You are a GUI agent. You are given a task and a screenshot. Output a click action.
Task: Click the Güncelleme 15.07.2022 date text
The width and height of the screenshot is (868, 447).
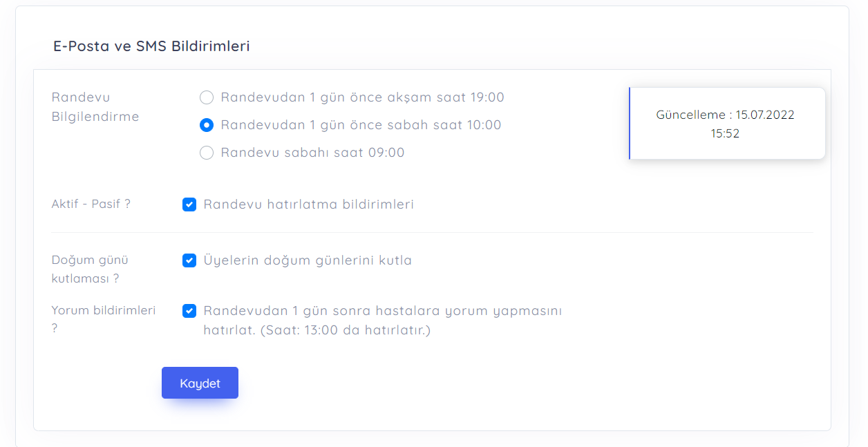coord(725,115)
